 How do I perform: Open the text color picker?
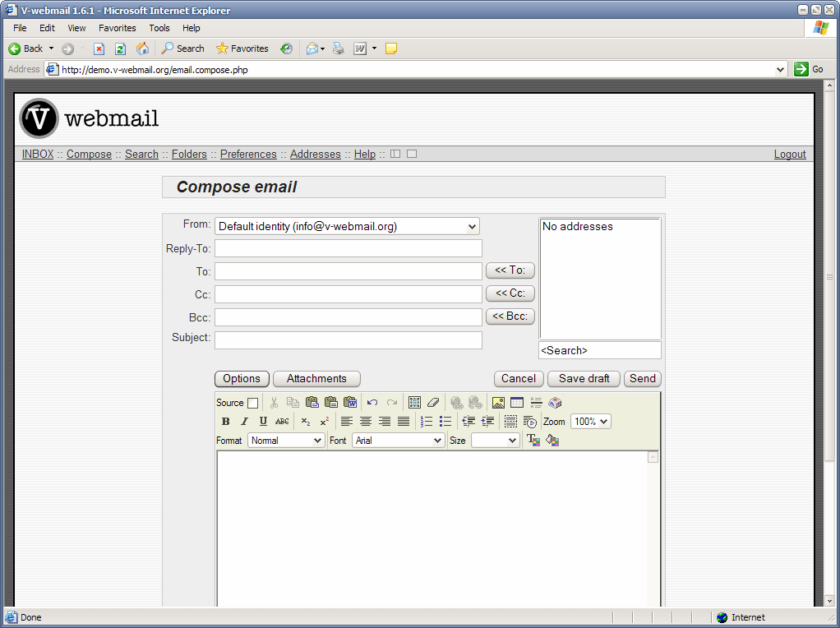[533, 441]
